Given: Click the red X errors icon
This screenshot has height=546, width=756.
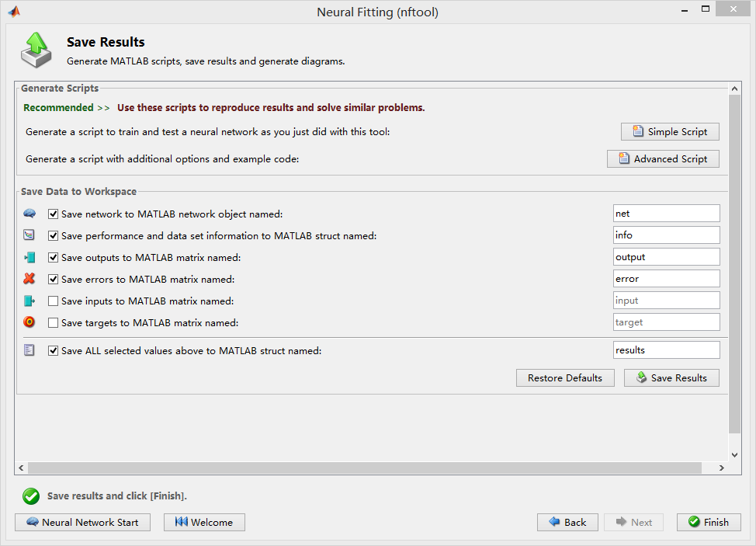Looking at the screenshot, I should [x=29, y=279].
